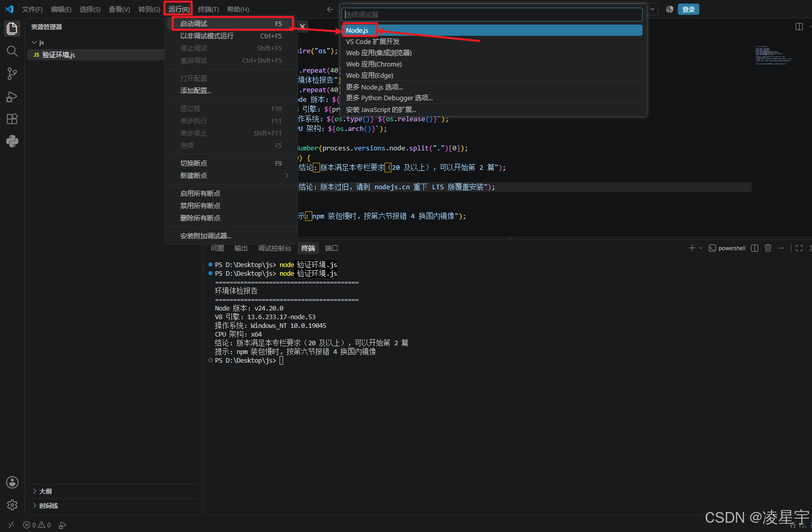Select Web 应用(Chrome) debugger option

[492, 64]
